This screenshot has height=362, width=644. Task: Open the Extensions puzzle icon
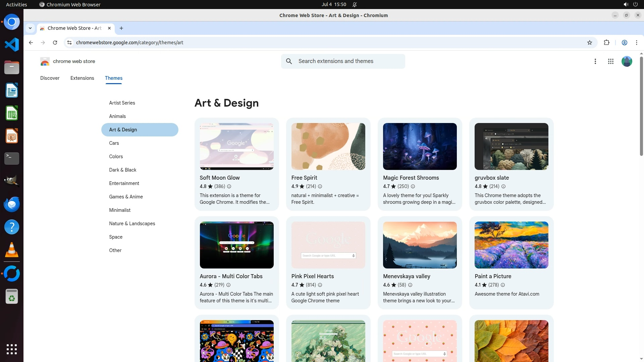(606, 43)
